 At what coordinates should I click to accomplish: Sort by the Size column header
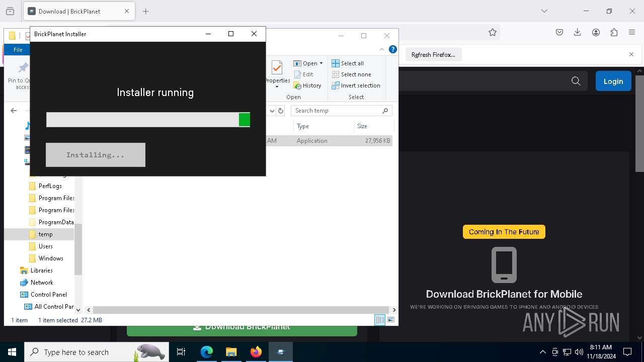coord(373,126)
